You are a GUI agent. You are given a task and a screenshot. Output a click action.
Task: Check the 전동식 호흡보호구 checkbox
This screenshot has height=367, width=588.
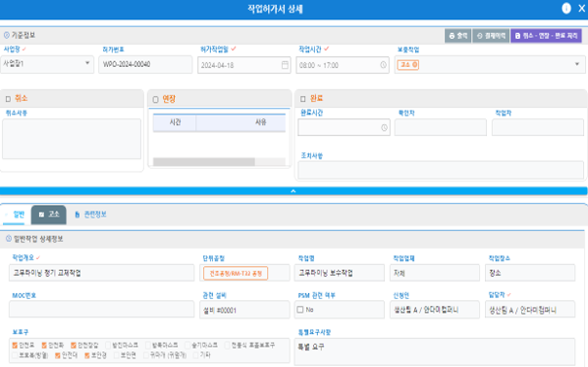coord(227,345)
